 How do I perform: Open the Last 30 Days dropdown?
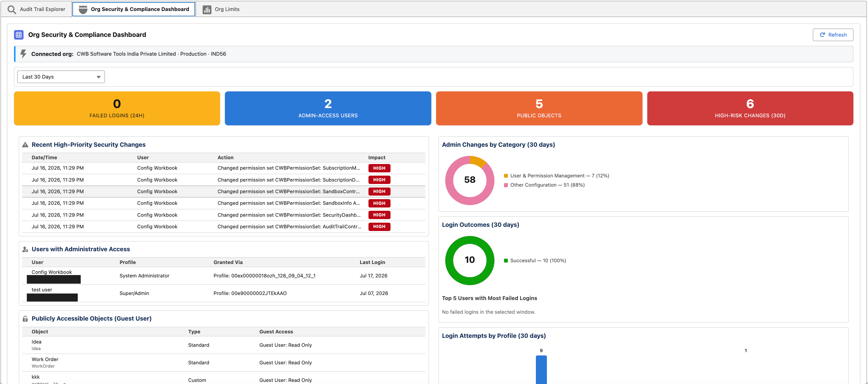(x=61, y=77)
